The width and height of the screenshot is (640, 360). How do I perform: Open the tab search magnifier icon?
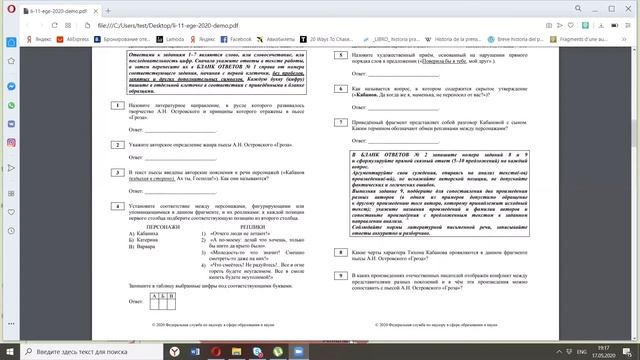578,9
